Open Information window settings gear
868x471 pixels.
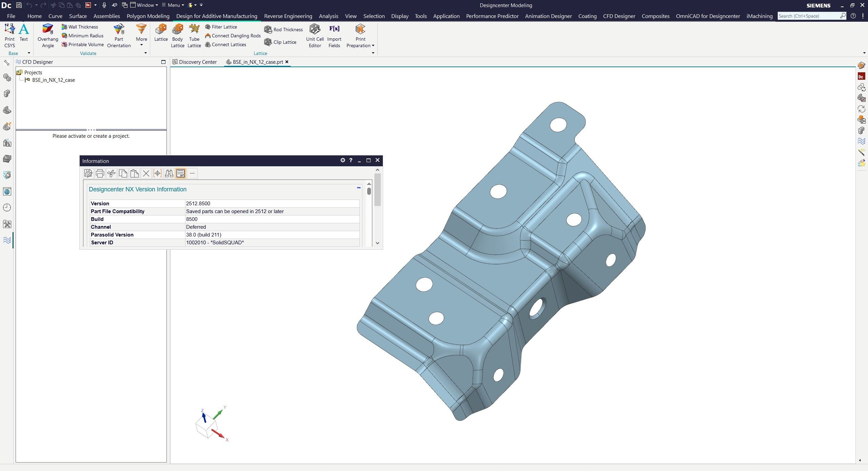(342, 161)
